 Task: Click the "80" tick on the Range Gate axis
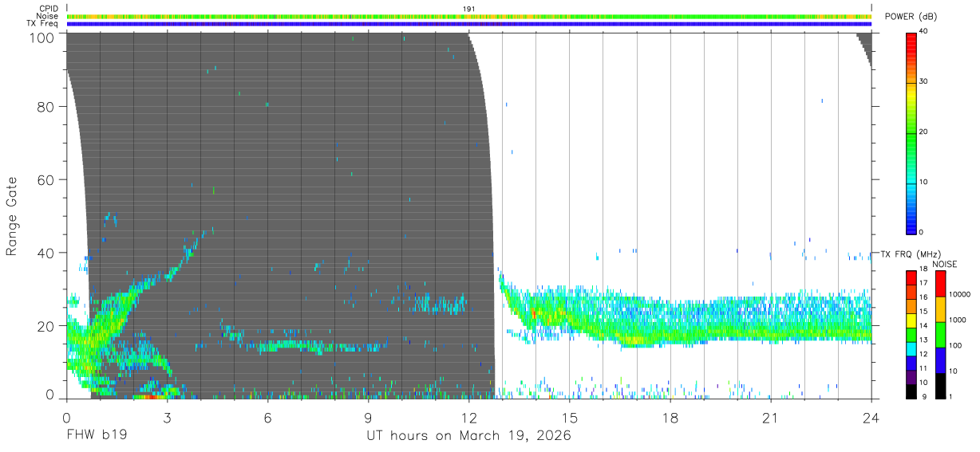pos(45,106)
